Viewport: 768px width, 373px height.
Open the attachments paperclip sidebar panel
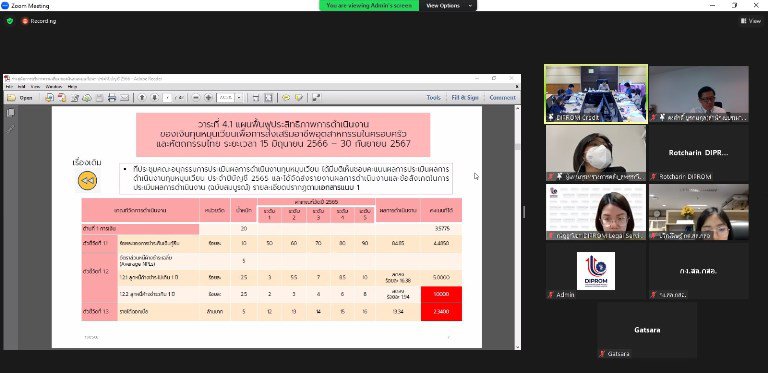point(11,129)
